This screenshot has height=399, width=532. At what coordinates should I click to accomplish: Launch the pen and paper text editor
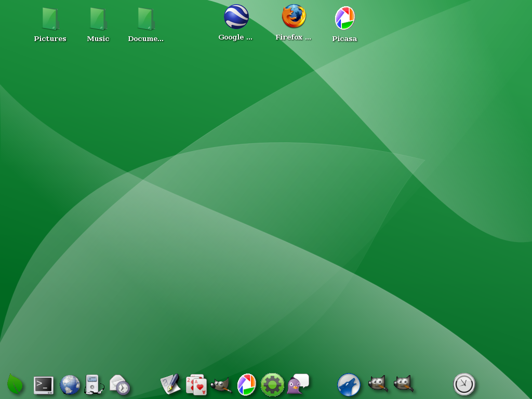point(170,384)
